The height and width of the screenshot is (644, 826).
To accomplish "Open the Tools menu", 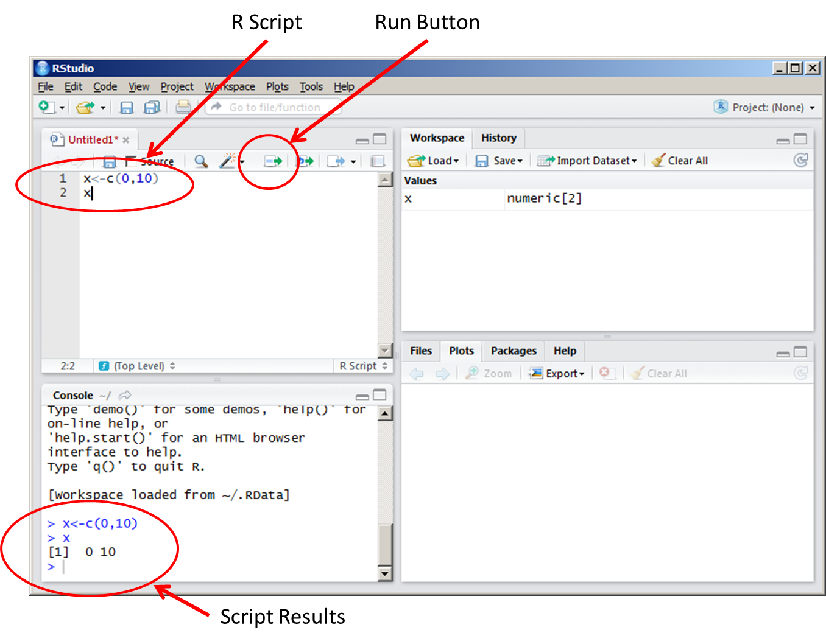I will 311,86.
